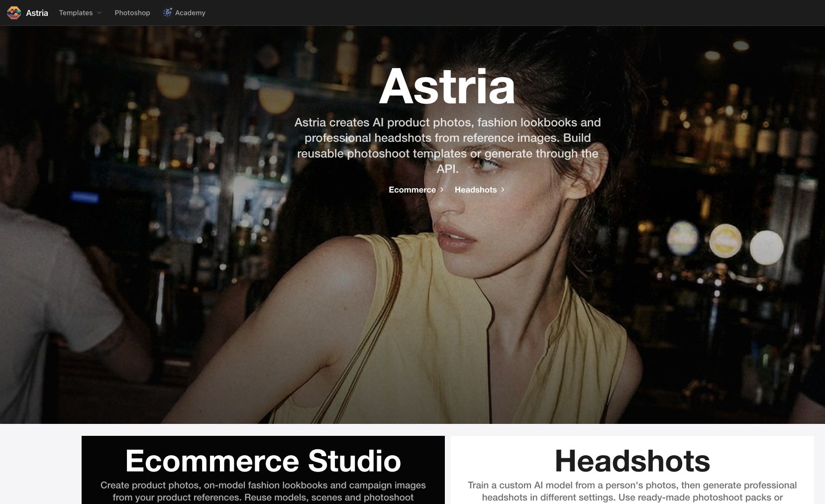Expand the Templates dropdown menu

pos(80,13)
